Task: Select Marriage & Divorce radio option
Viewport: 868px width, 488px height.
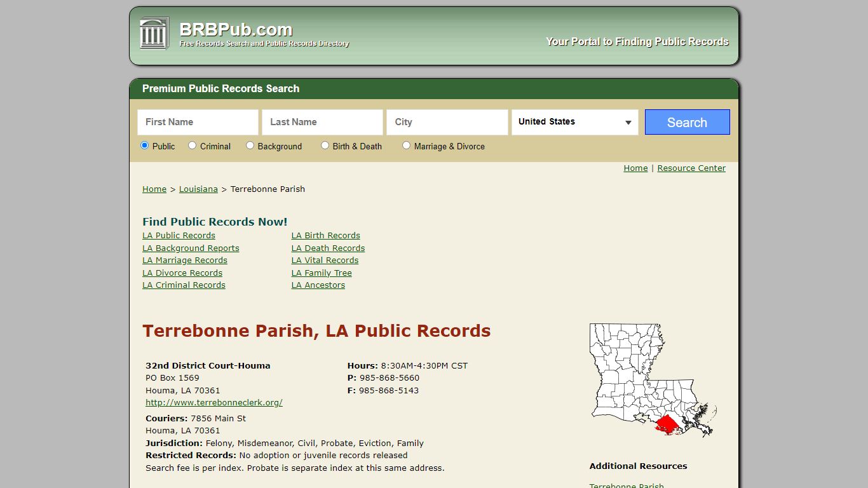Action: point(406,146)
